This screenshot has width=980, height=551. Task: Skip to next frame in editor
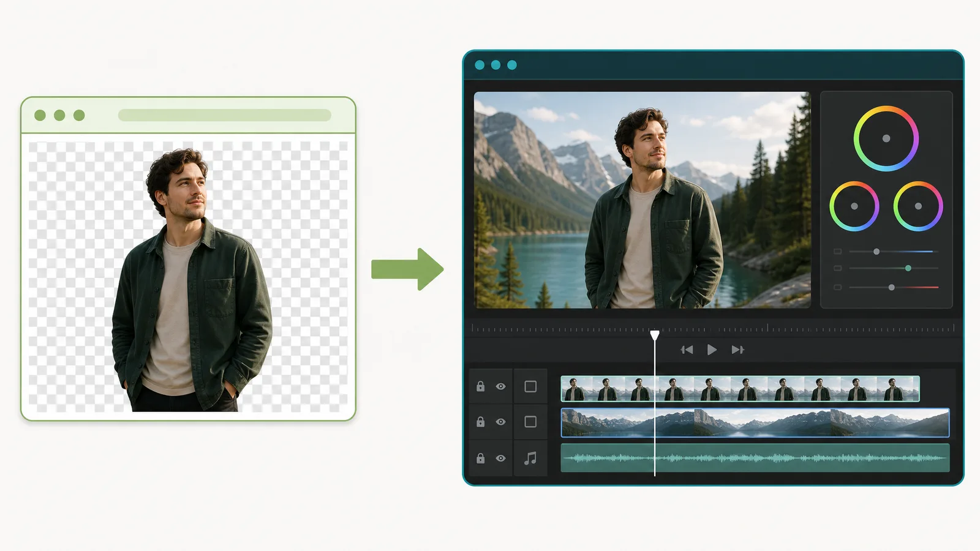(x=737, y=350)
